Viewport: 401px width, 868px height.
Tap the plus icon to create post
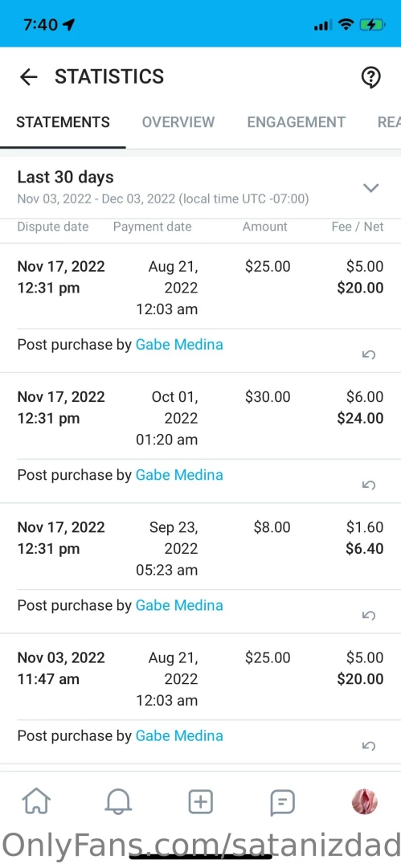201,801
